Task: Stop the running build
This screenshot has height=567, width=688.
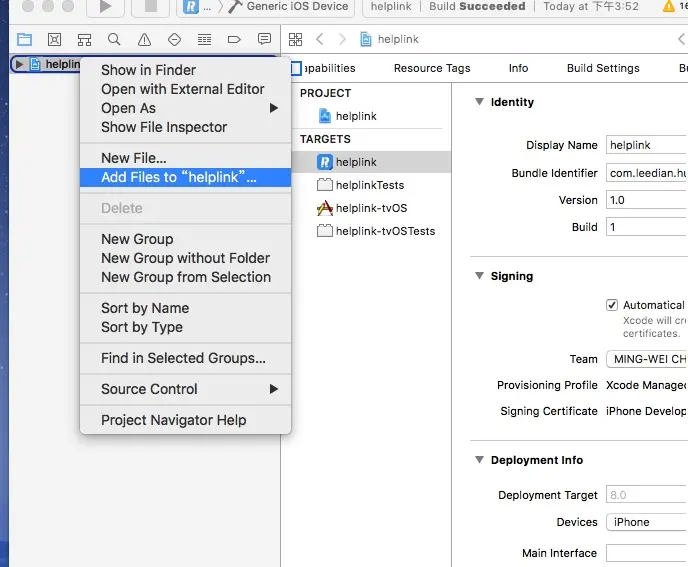Action: (150, 7)
